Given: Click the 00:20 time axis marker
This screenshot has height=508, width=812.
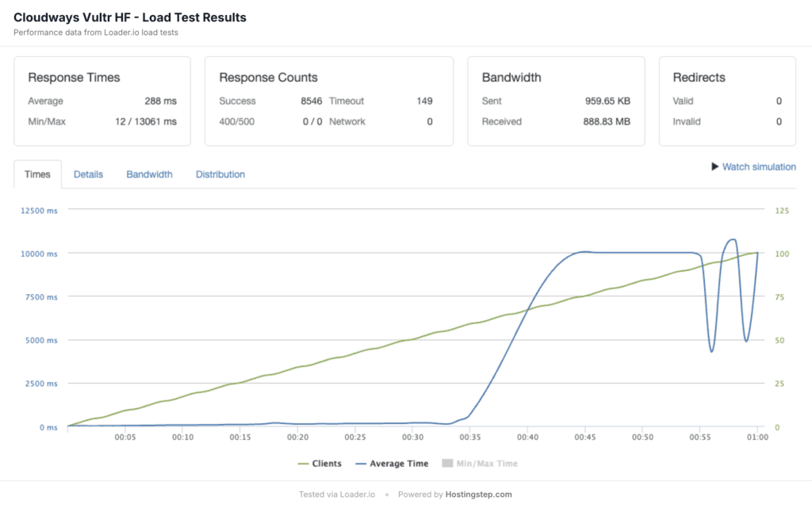Looking at the screenshot, I should coord(298,437).
